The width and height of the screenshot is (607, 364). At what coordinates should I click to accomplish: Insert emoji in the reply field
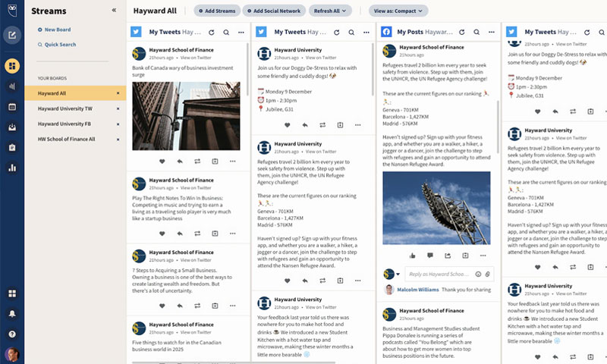click(478, 274)
